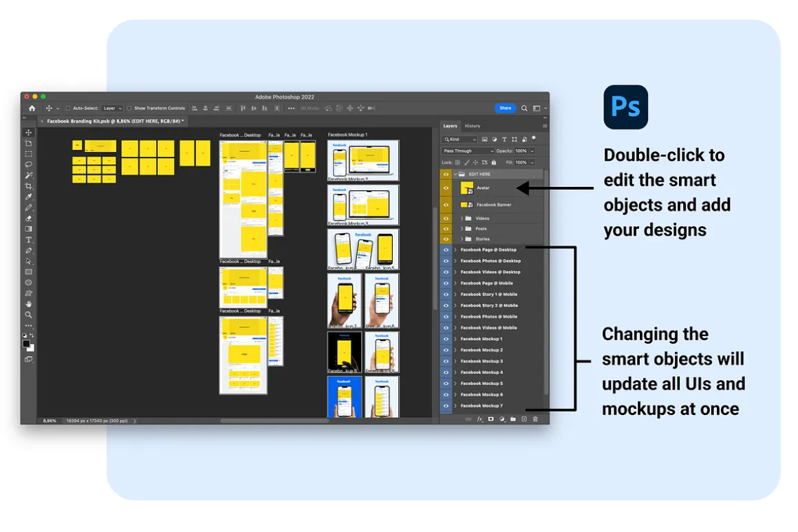This screenshot has width=798, height=532.
Task: Select the Layers tab
Action: pyautogui.click(x=450, y=126)
